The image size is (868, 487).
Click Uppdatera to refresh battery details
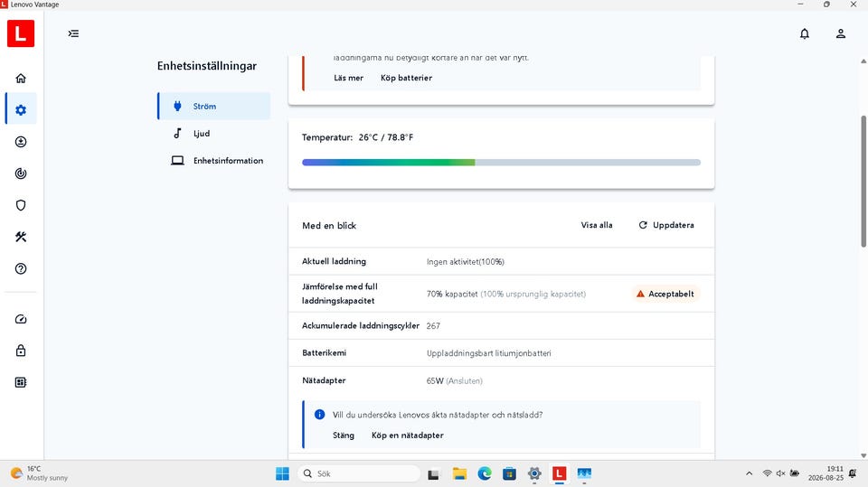coord(666,225)
